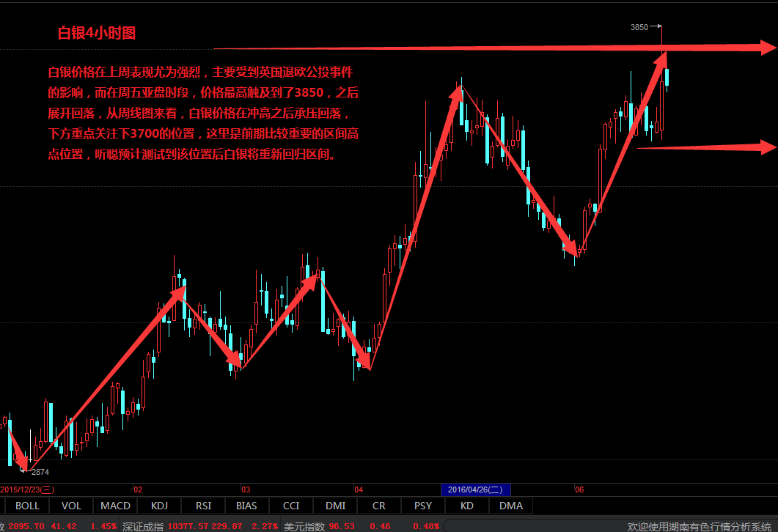Select the MACD indicator tab
The image size is (778, 532).
[x=115, y=506]
